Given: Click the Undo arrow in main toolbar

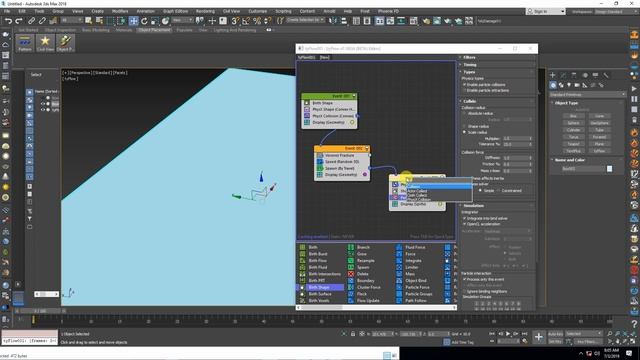Looking at the screenshot, I should click(x=8, y=21).
